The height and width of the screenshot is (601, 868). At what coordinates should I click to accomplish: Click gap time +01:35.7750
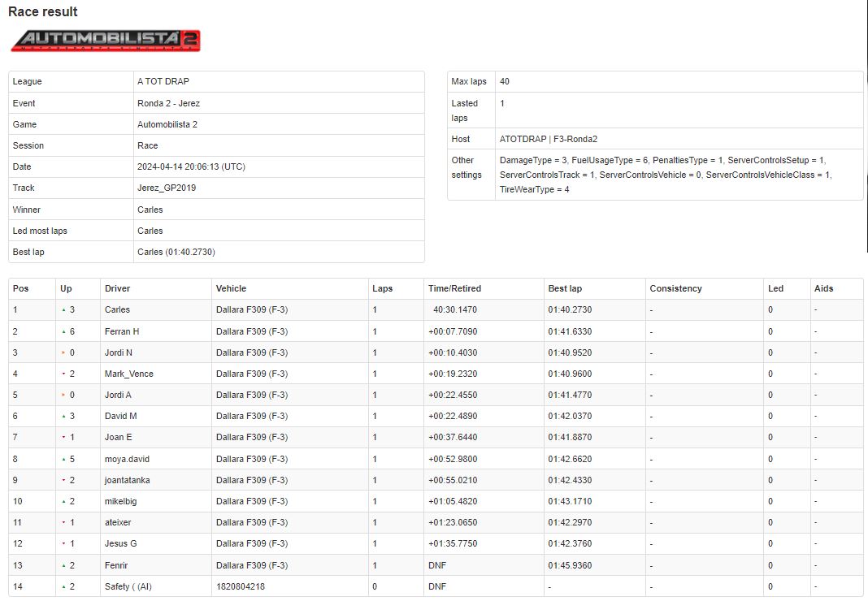click(x=452, y=543)
